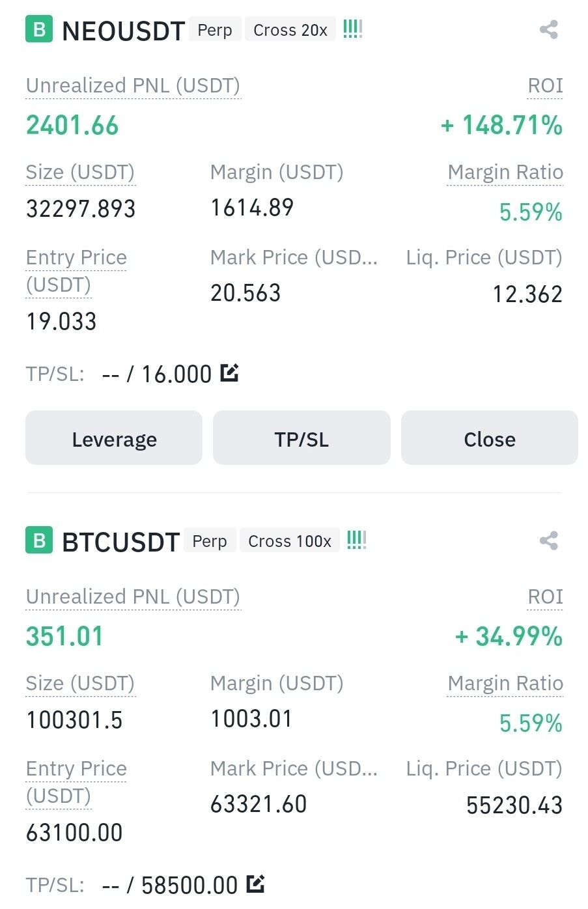Edit BTCUSDT TP/SL pencil icon
The height and width of the screenshot is (909, 588).
click(255, 884)
